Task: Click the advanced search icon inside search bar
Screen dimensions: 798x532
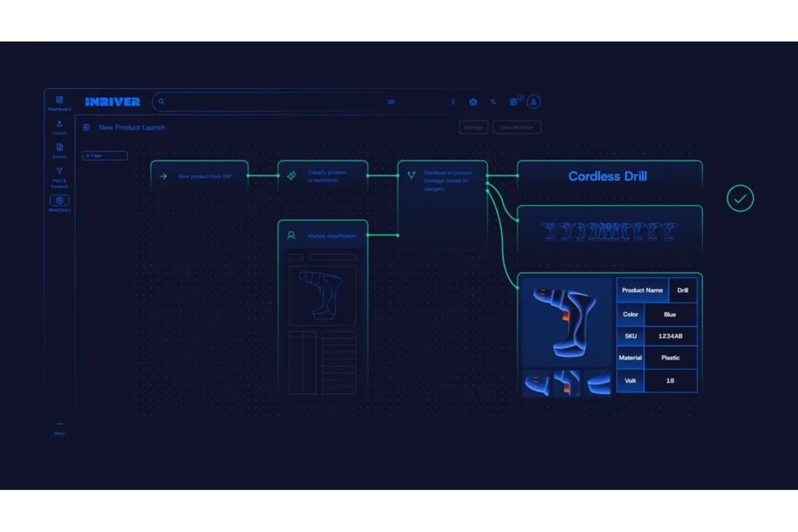Action: (391, 101)
